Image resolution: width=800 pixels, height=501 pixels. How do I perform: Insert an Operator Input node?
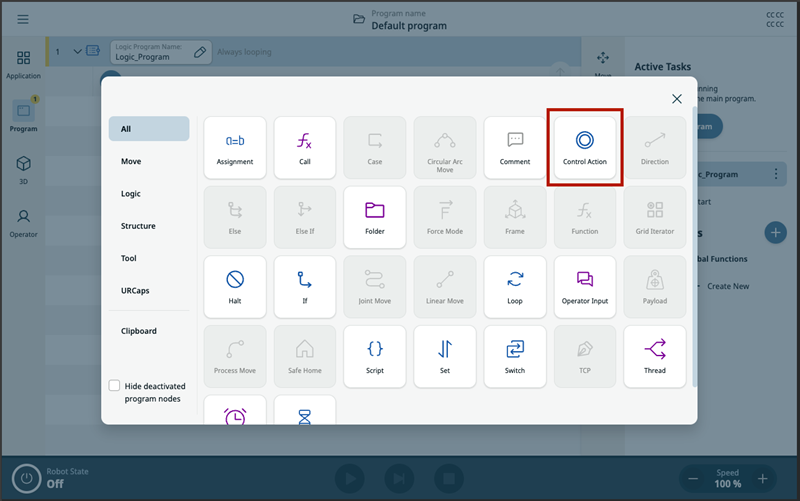[x=585, y=287]
